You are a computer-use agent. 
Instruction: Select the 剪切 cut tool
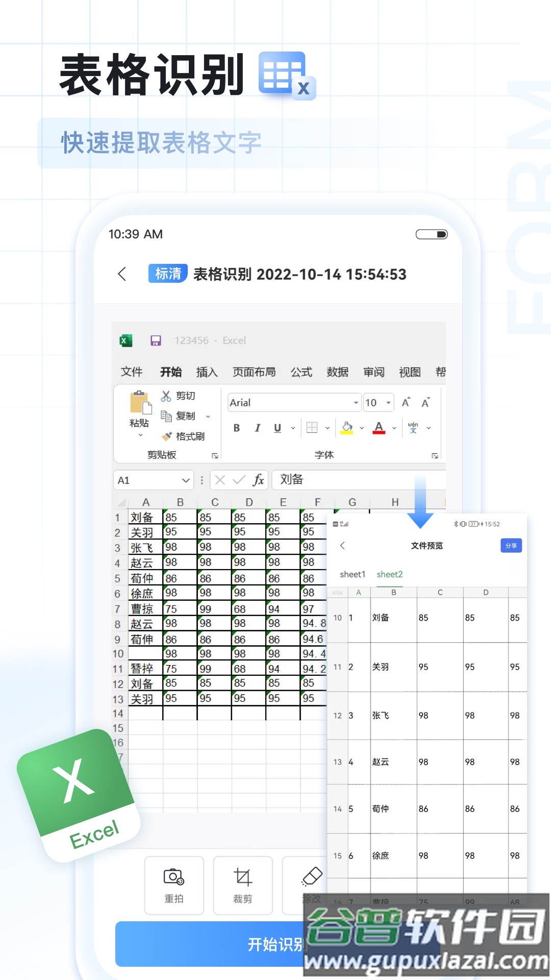click(x=179, y=396)
